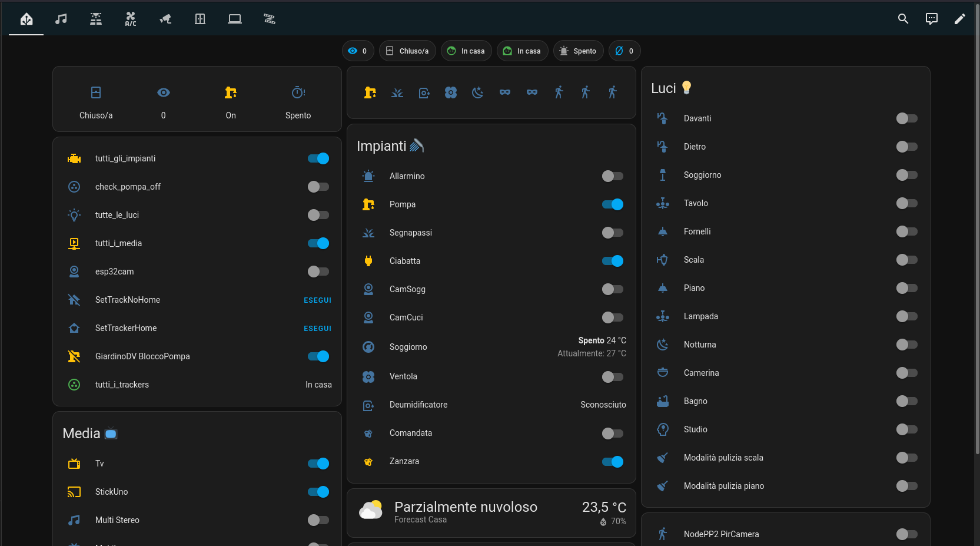Open the security camera tab
Viewport: 980px width, 546px height.
pyautogui.click(x=165, y=19)
